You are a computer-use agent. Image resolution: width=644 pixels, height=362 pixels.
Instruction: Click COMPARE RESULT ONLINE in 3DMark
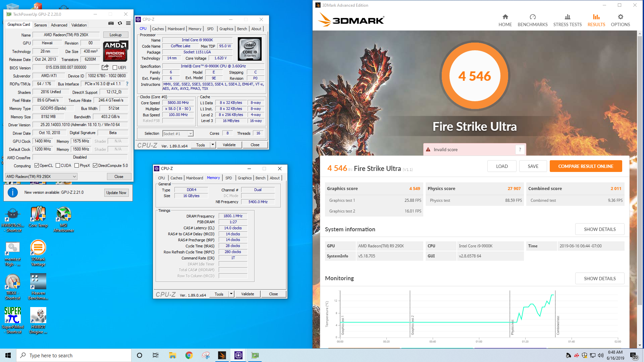click(x=586, y=166)
